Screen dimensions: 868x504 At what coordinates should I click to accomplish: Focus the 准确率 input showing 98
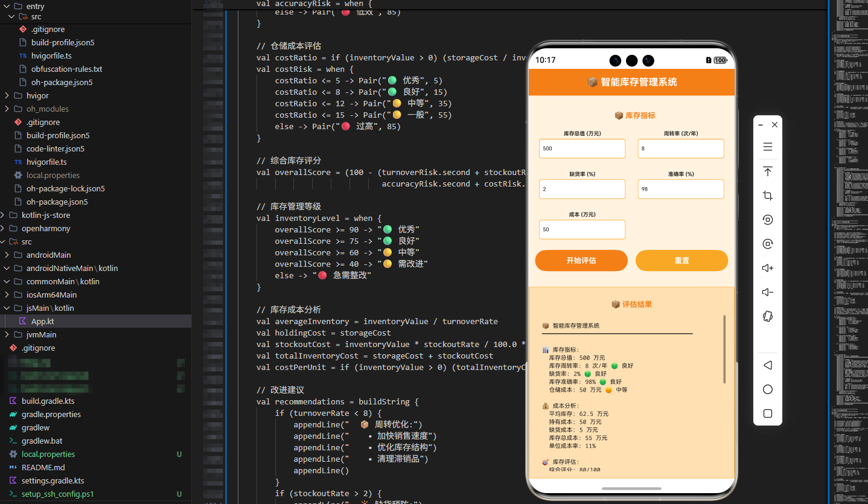pos(681,189)
